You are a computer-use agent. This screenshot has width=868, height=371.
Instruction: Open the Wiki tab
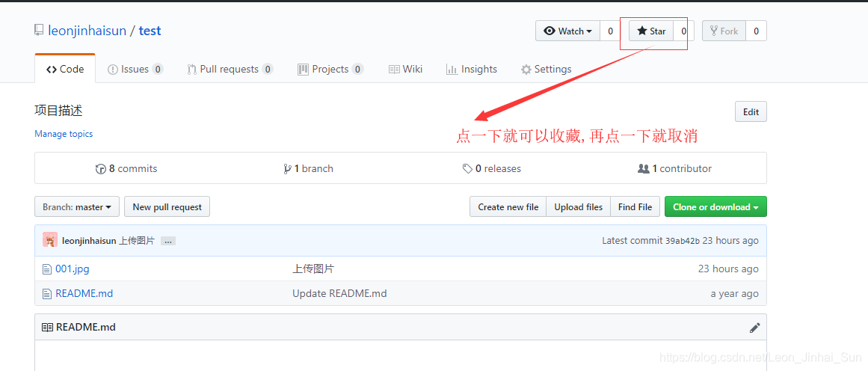click(406, 70)
